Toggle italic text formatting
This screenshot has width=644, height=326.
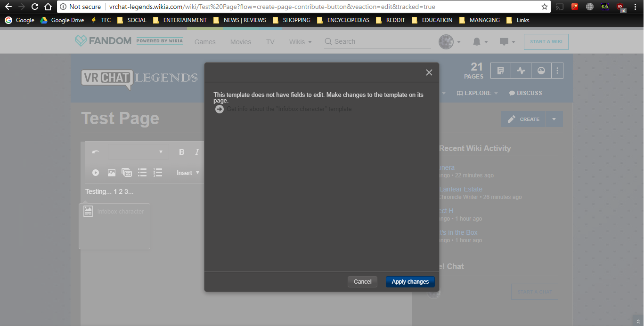[x=197, y=152]
